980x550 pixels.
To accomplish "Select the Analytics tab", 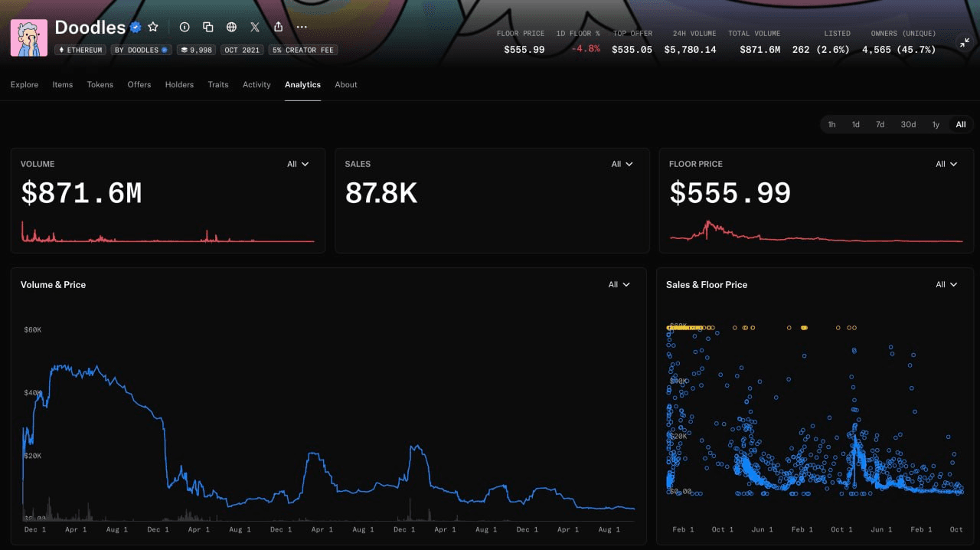I will [302, 84].
